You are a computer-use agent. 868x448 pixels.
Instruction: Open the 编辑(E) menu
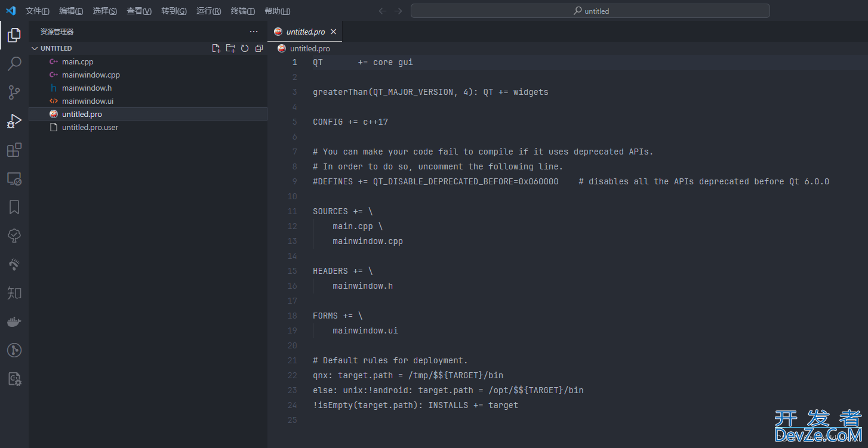[x=71, y=11]
